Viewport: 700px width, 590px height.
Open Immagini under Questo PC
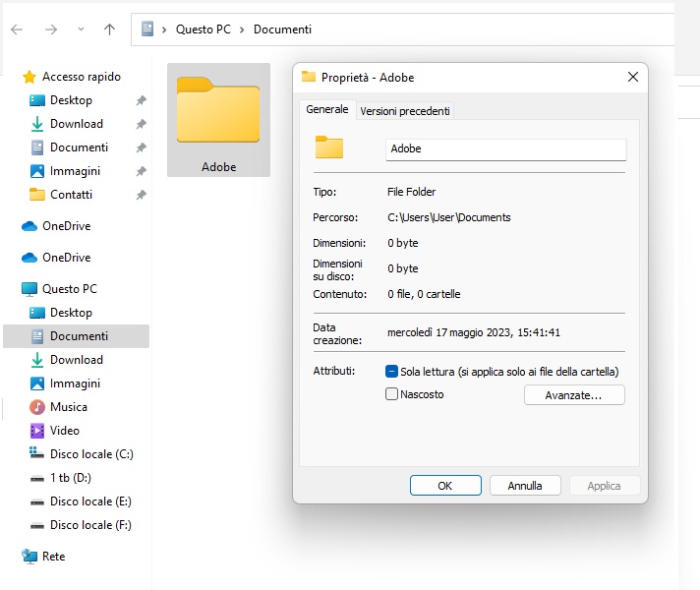(75, 383)
